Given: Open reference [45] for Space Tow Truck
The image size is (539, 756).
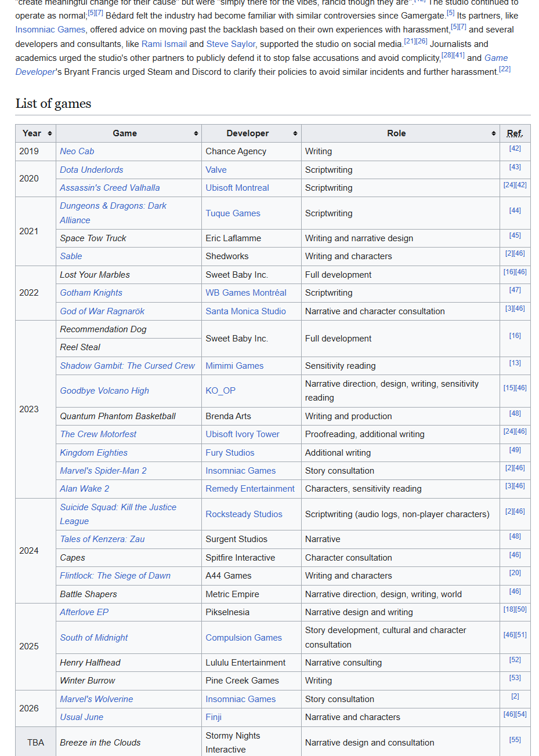Looking at the screenshot, I should pyautogui.click(x=515, y=235).
